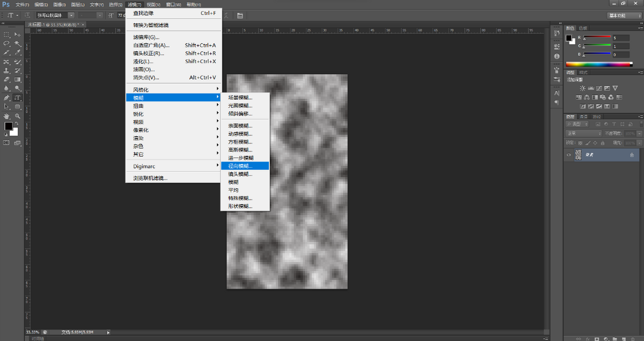Click the foreground color swatch in toolbox
The width and height of the screenshot is (644, 341).
click(9, 126)
